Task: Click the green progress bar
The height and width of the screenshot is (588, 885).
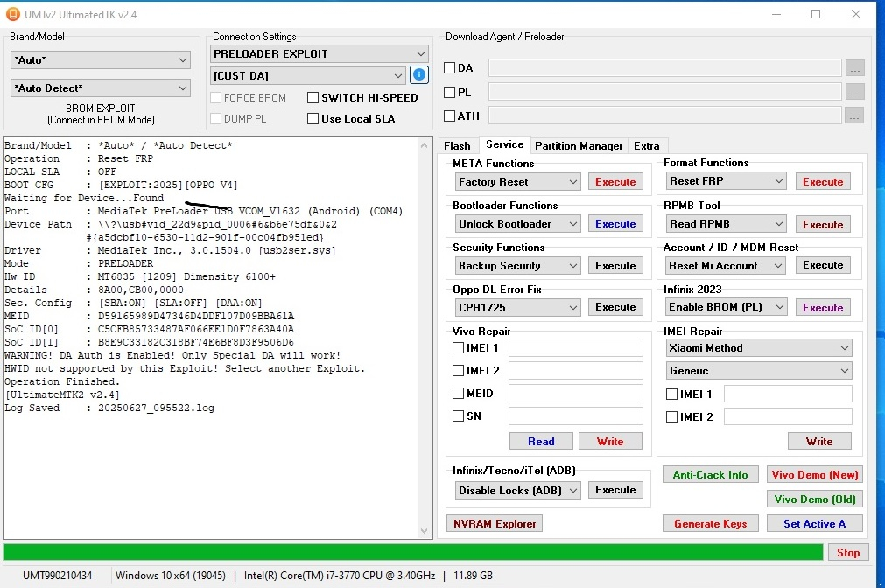Action: click(412, 552)
